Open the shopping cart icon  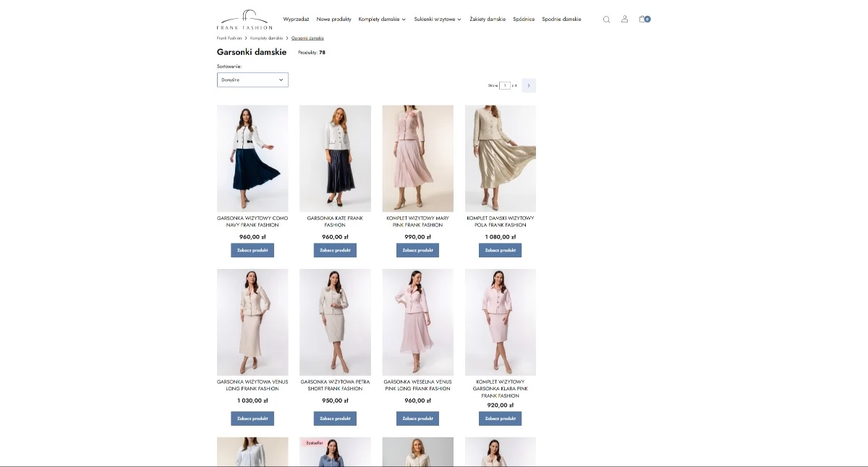tap(644, 20)
